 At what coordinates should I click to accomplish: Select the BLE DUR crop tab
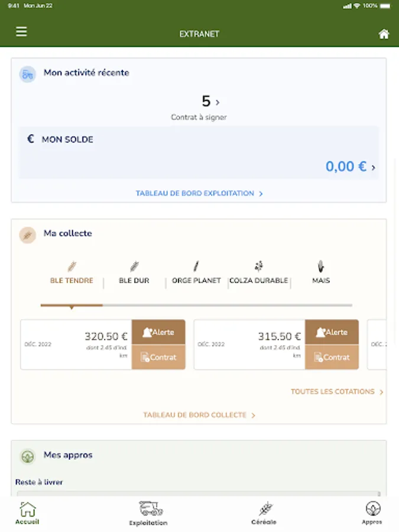(134, 274)
